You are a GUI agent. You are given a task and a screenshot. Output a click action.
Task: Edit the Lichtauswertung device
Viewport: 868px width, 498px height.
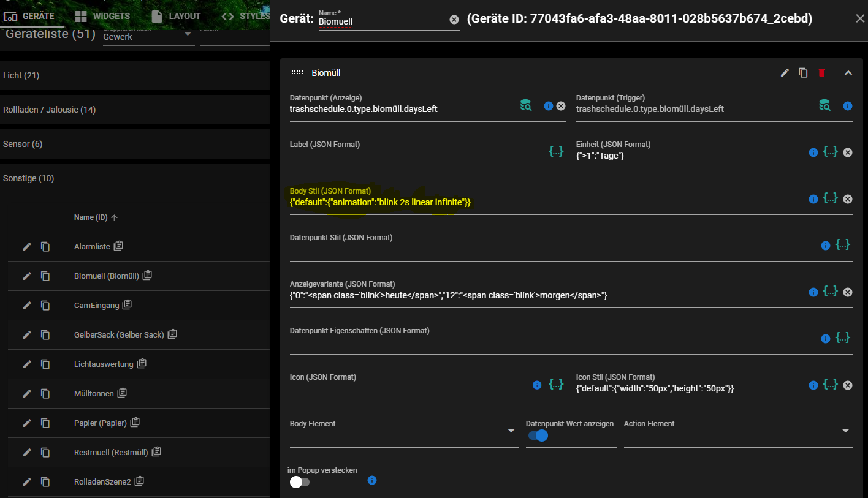(27, 364)
